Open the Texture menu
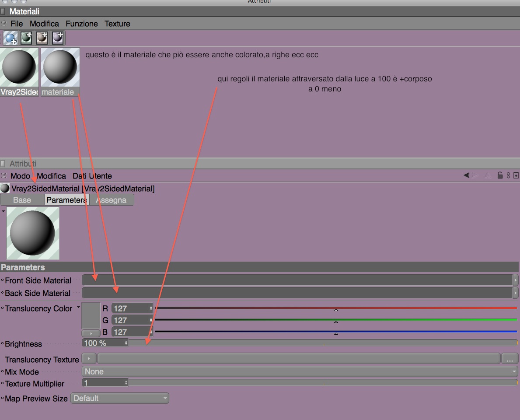The image size is (520, 420). click(117, 24)
